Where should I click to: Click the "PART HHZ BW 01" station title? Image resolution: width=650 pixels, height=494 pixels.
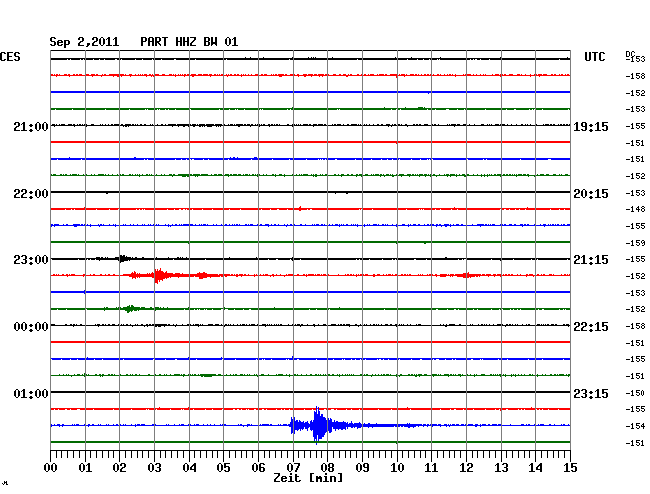pos(189,42)
